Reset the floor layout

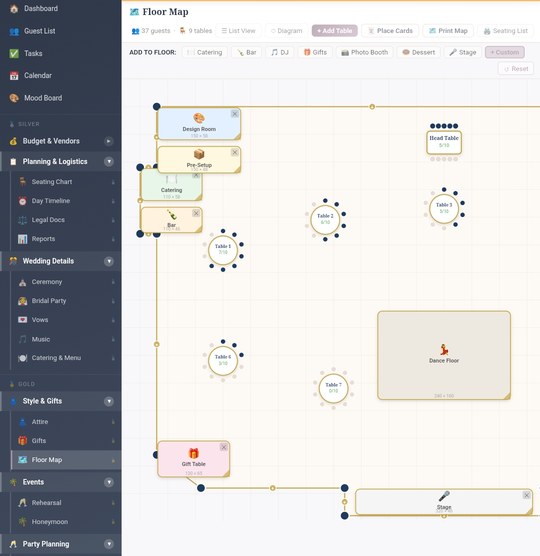(x=516, y=69)
